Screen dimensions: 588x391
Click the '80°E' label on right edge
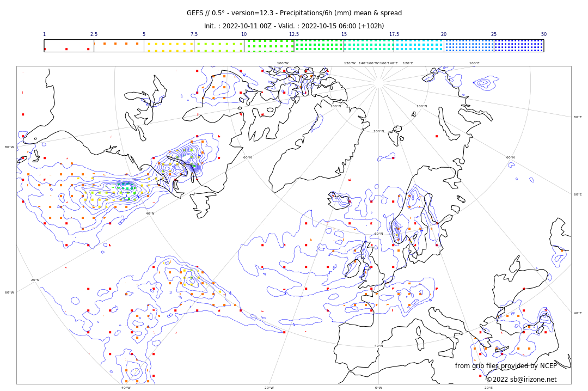[578, 117]
